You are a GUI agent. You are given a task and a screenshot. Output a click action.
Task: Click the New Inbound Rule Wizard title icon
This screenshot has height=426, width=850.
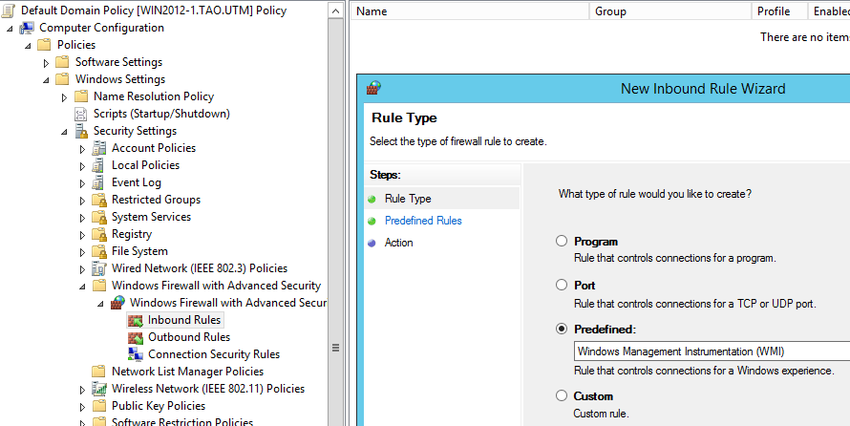tap(374, 88)
